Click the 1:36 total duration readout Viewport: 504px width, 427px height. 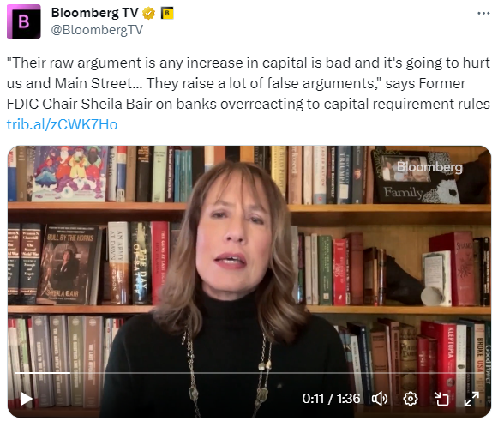click(x=348, y=399)
